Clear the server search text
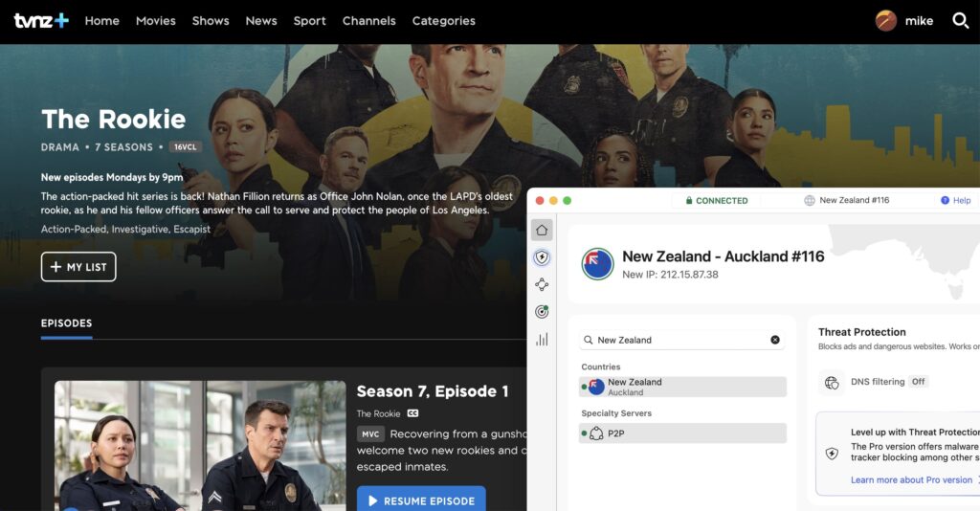The width and height of the screenshot is (980, 511). pyautogui.click(x=775, y=340)
